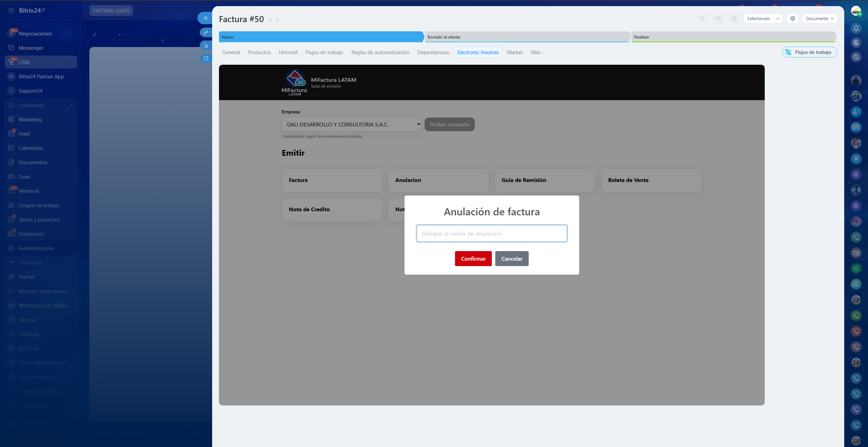
Task: Select the Enviado al cliente stage
Action: (x=527, y=37)
